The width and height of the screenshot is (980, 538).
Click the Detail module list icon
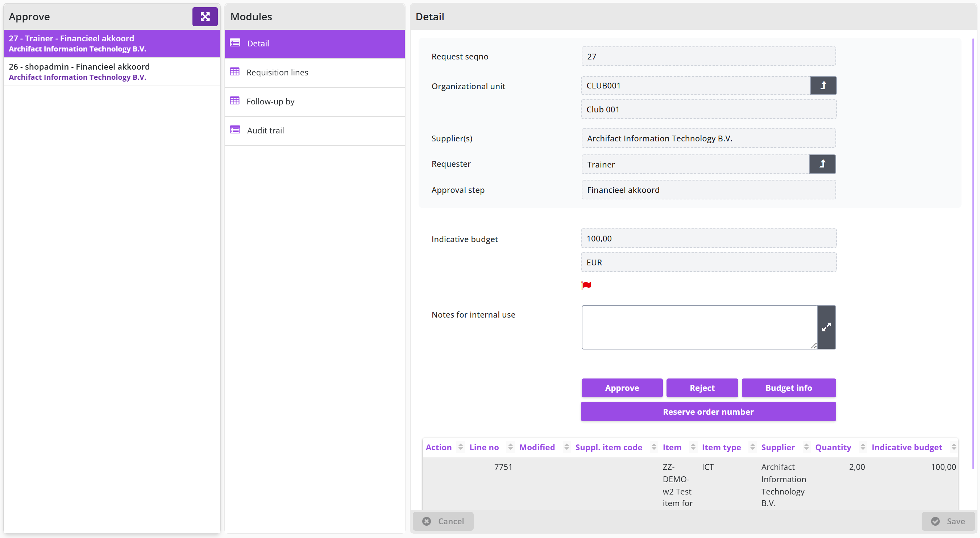click(235, 43)
